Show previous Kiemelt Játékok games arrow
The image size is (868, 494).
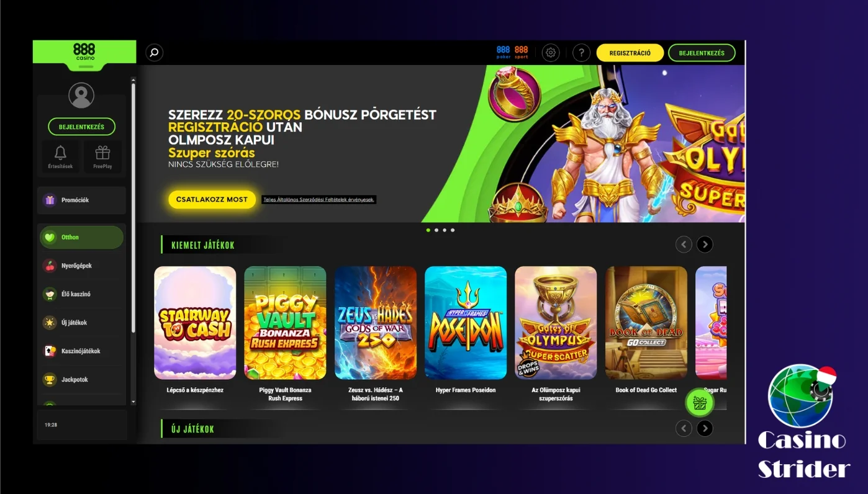click(x=684, y=245)
